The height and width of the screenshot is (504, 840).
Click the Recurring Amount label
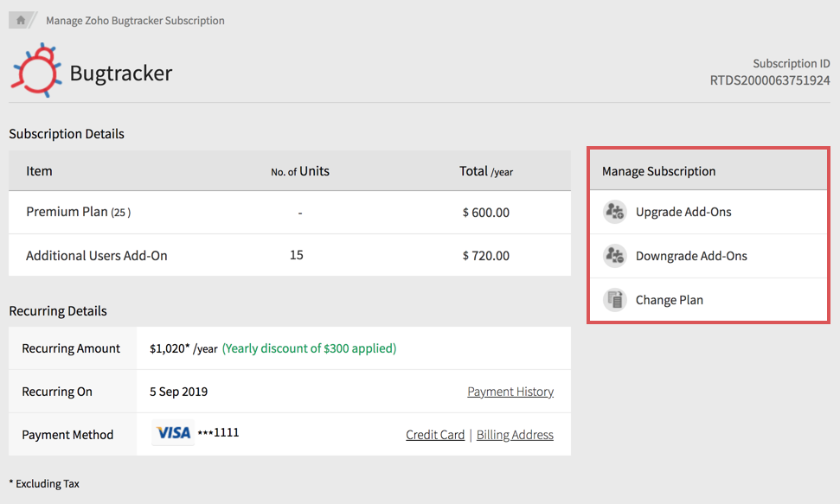point(71,348)
